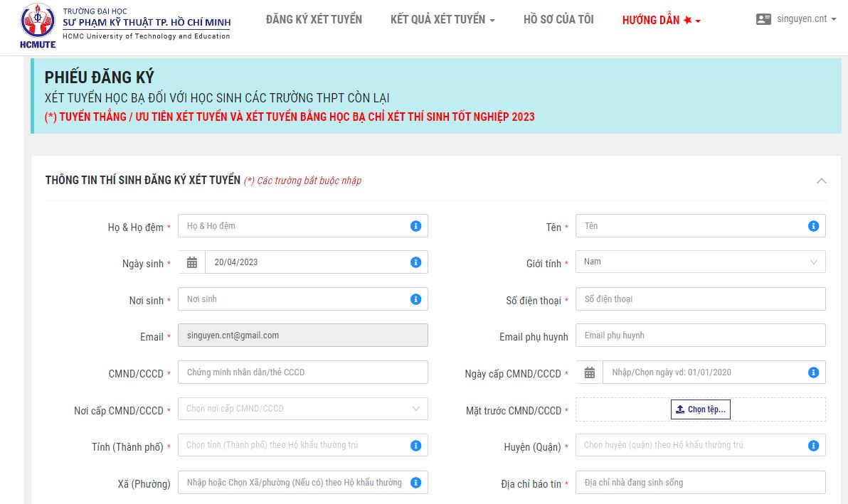Click info icon in Xã (Phường) field
This screenshot has width=848, height=504.
(x=415, y=483)
